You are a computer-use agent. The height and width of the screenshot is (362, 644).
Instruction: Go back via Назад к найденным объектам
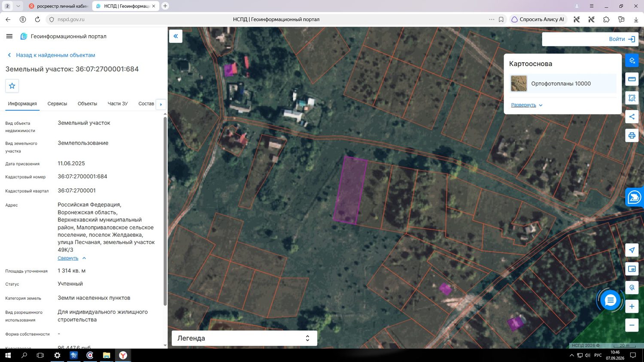(x=51, y=55)
